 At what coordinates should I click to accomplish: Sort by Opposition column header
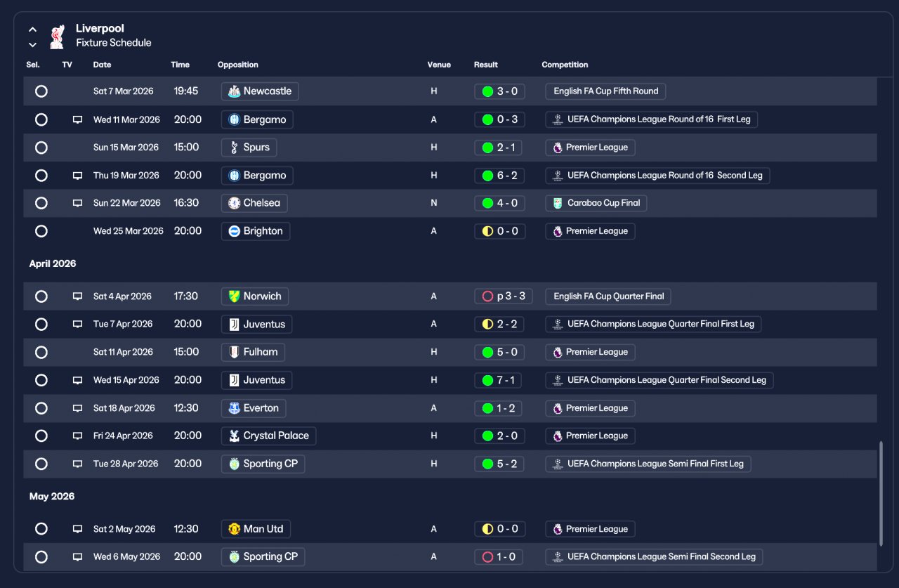pos(238,65)
